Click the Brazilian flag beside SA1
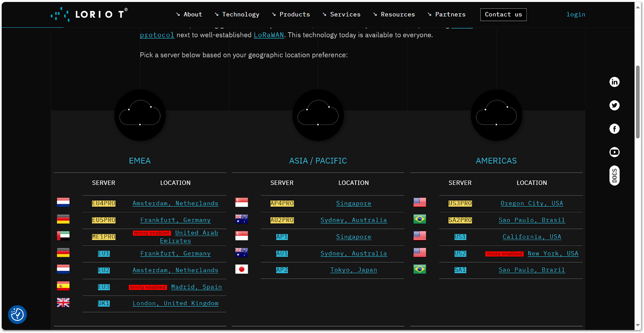The height and width of the screenshot is (333, 644). click(420, 269)
